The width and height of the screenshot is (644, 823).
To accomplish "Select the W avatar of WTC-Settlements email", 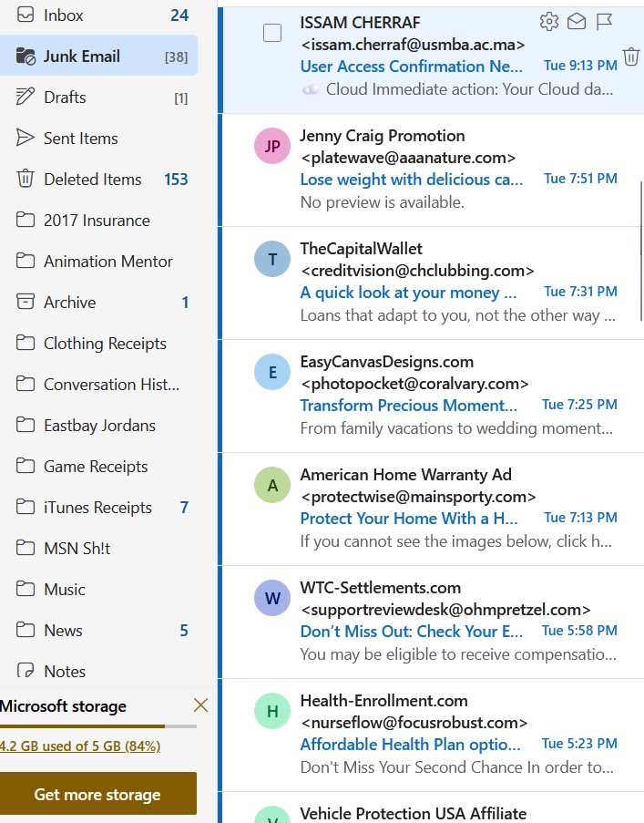I will 272,598.
